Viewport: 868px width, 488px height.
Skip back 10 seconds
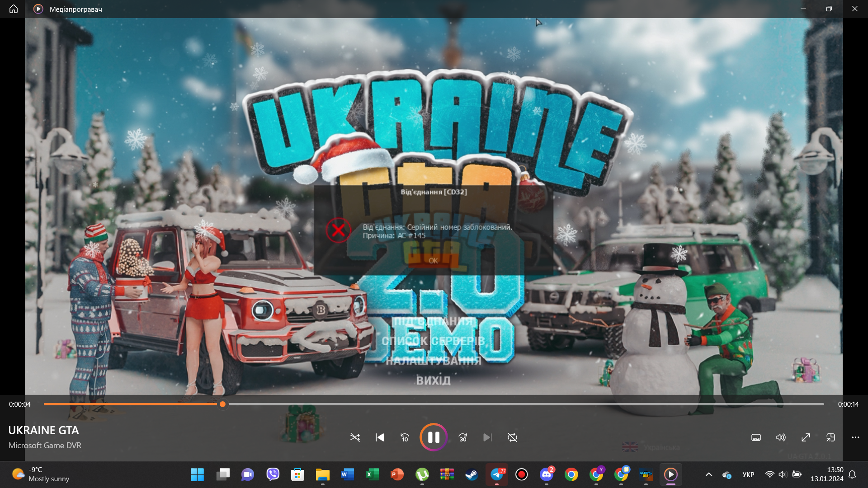coord(405,437)
